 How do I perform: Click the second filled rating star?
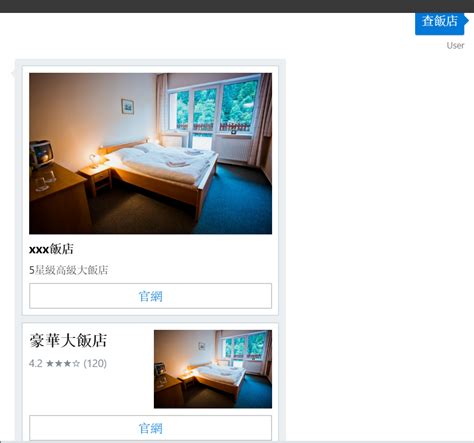[59, 363]
